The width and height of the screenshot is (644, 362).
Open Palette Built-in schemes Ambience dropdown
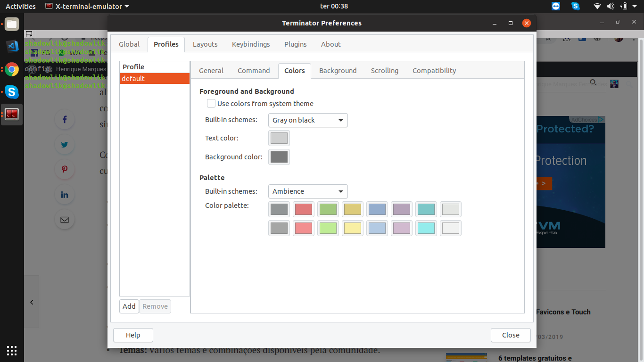point(308,191)
